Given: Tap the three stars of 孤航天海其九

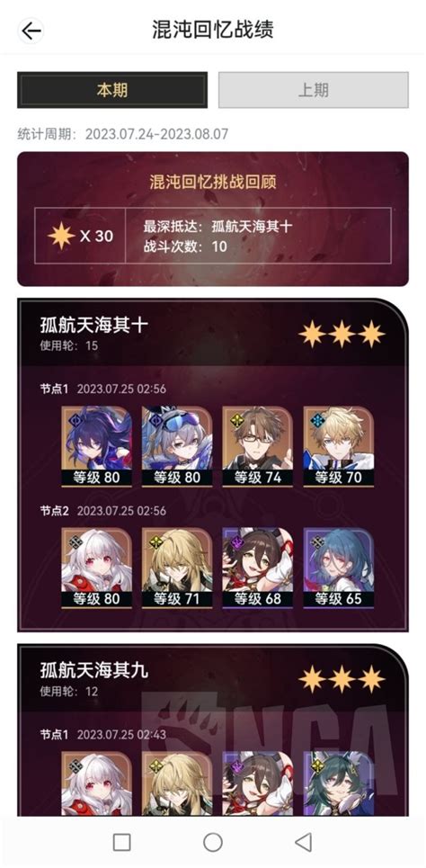Looking at the screenshot, I should (342, 679).
